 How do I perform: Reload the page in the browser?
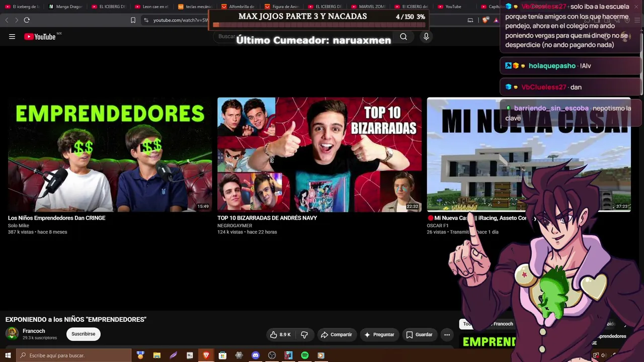point(27,20)
